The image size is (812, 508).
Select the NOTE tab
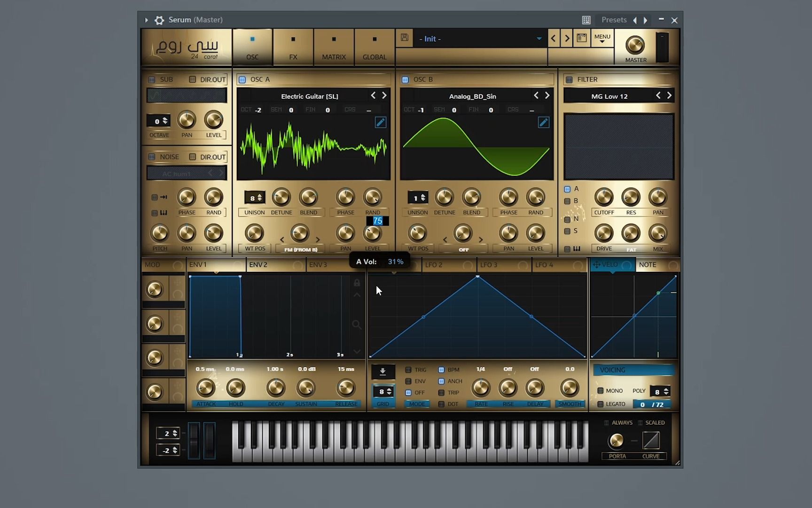[657, 265]
